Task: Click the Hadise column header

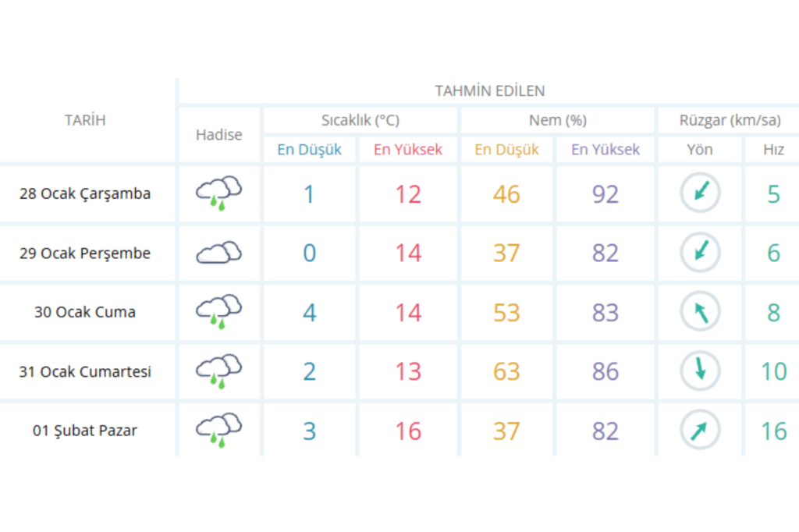Action: 218,134
